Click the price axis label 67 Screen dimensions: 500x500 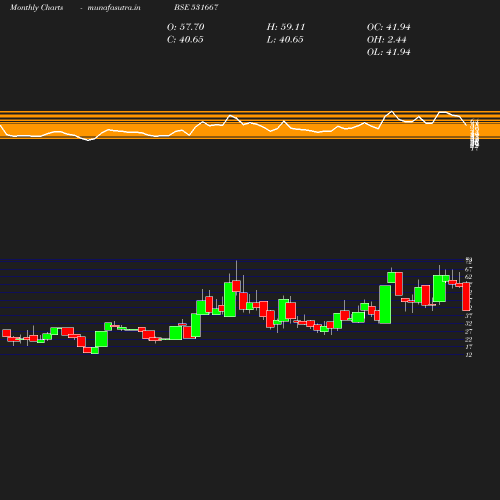click(x=469, y=269)
